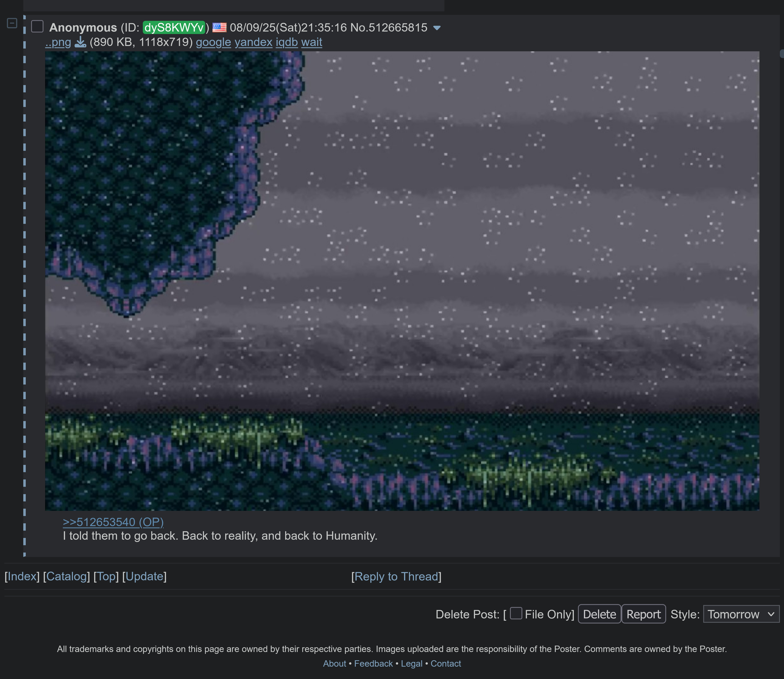Tick the post selection checkbox
Image resolution: width=784 pixels, height=679 pixels.
tap(37, 27)
